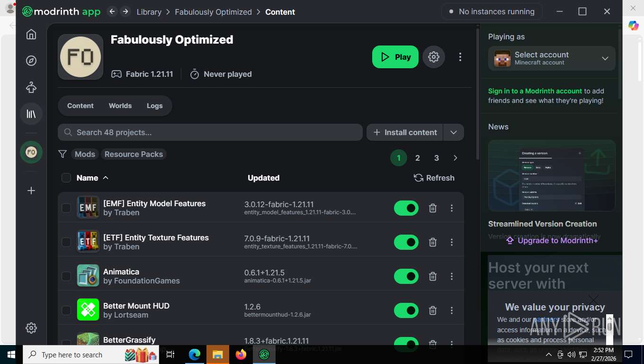Screen dimensions: 644x364
Task: Click the Windows Start button
Action: click(11, 355)
